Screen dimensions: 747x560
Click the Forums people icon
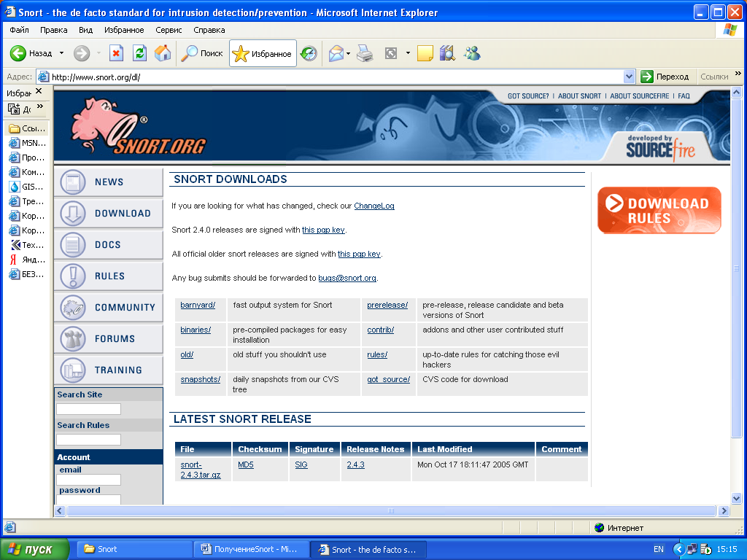coord(73,338)
